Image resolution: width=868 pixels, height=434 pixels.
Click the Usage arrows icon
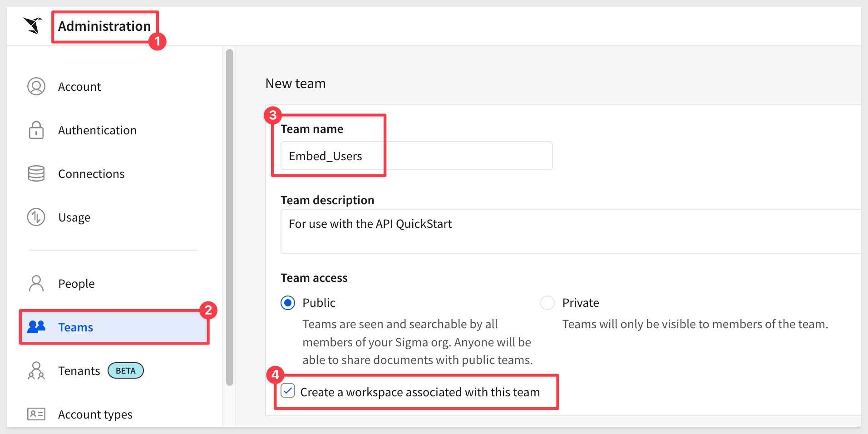[36, 217]
